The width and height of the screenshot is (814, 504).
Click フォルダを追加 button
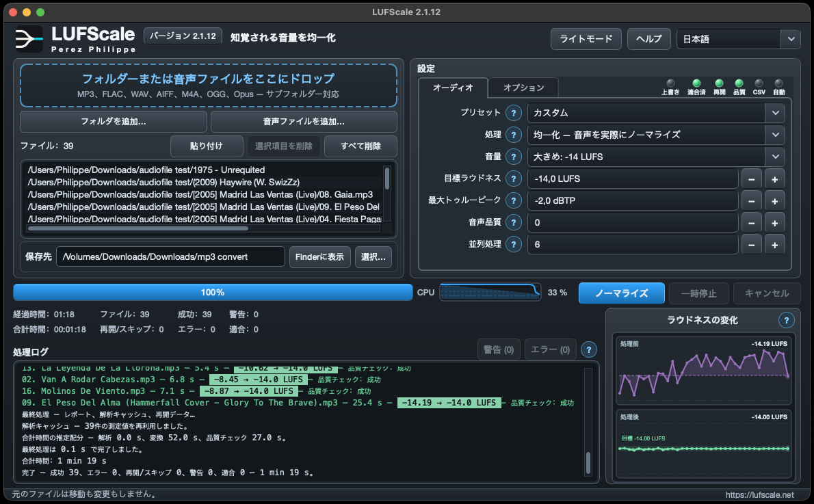[113, 122]
